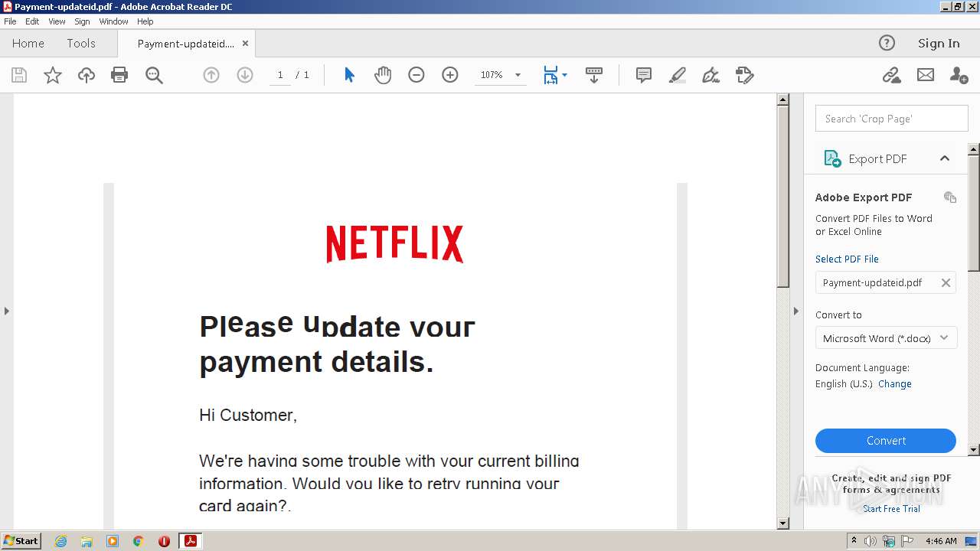Click the share with others person icon

(959, 75)
